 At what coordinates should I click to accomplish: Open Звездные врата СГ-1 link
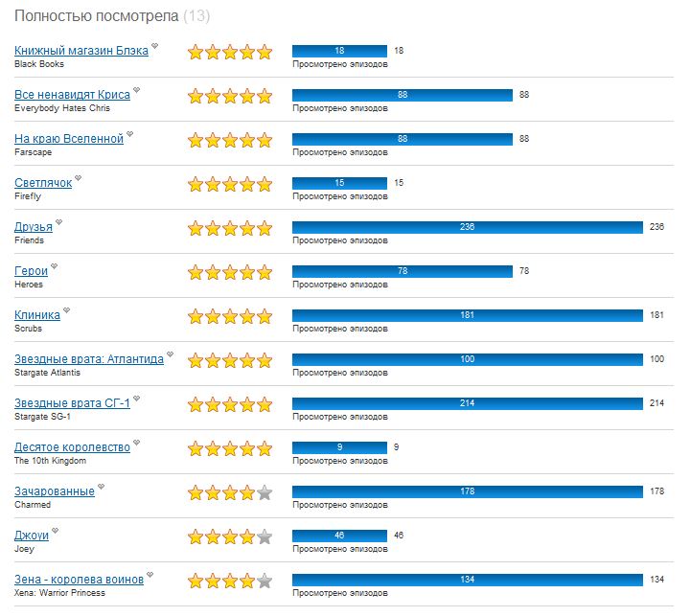pos(72,403)
